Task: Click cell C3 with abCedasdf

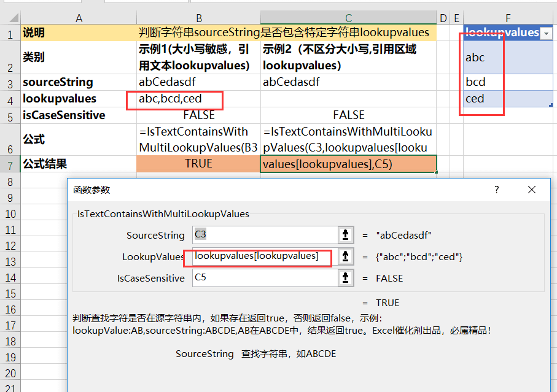Action: (348, 82)
